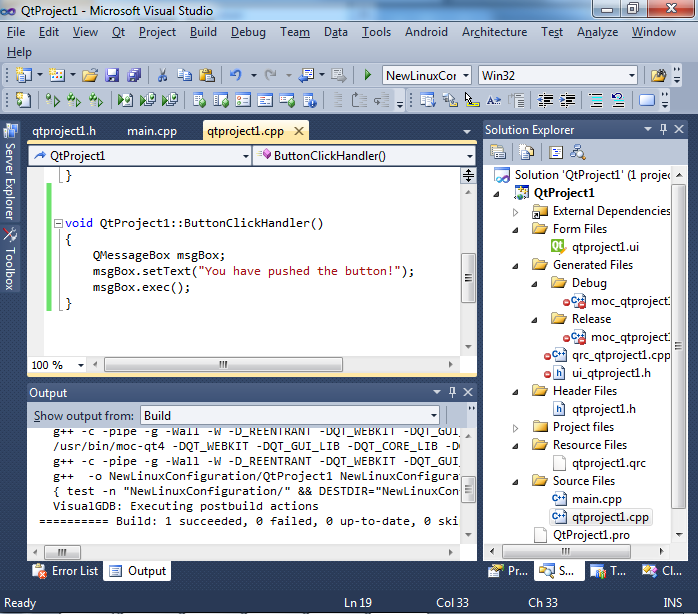Screen dimensions: 698x614
Task: Open the Architecture menu
Action: point(494,32)
